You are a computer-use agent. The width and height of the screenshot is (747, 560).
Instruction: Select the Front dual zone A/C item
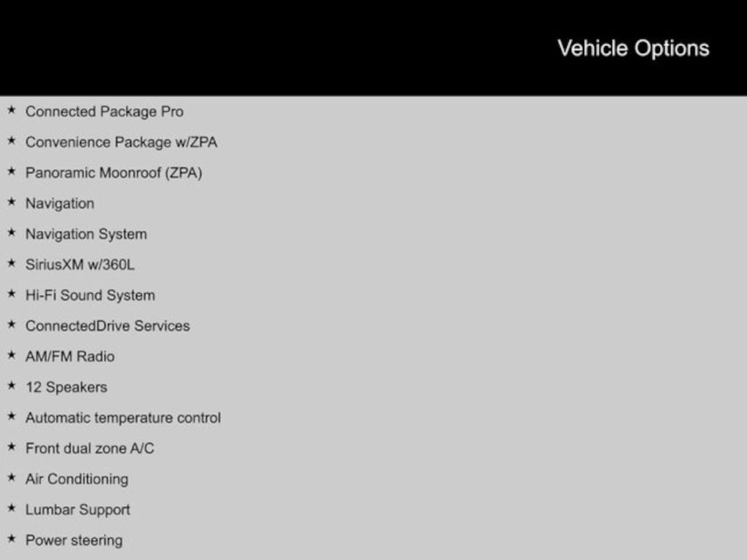(x=90, y=448)
